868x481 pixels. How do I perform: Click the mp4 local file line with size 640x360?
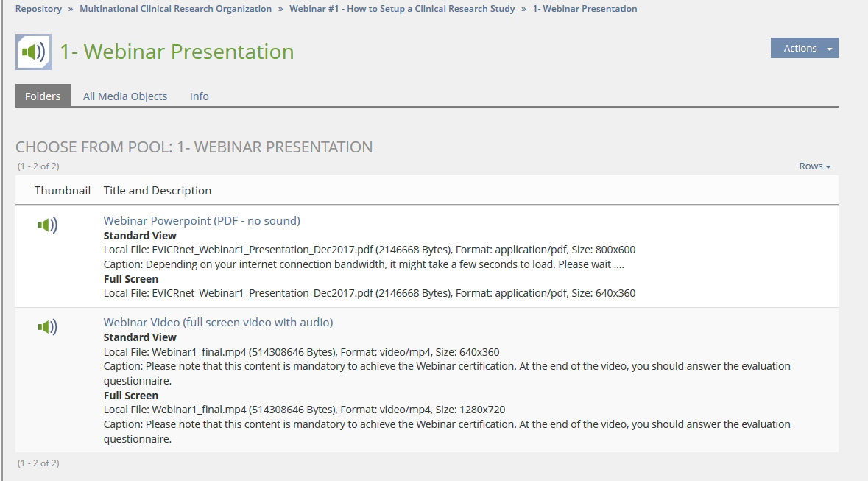301,352
